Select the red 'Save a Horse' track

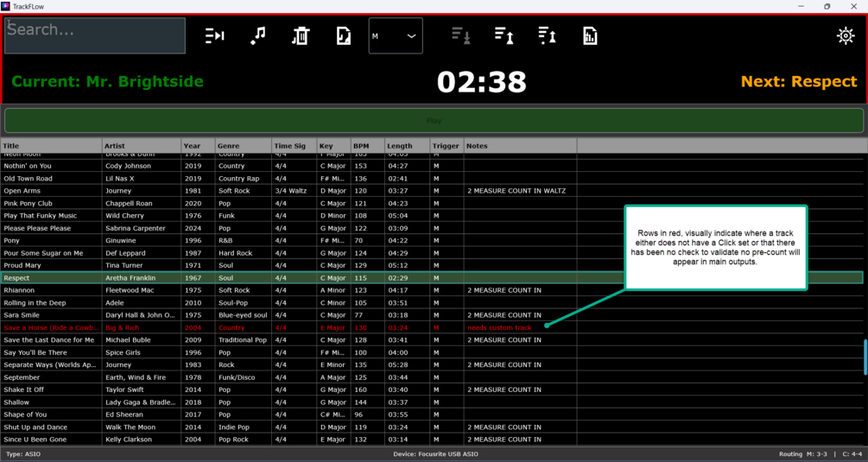point(51,327)
